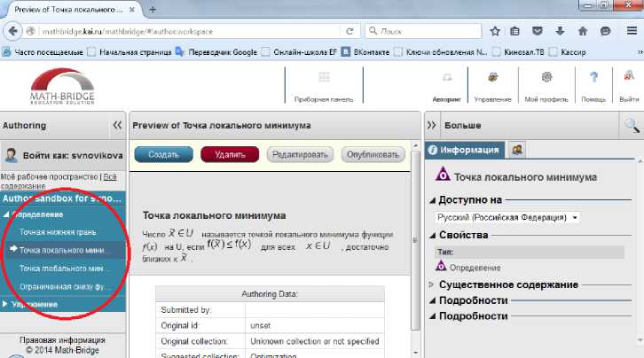Open the Авторинг section
644x358 pixels.
(x=446, y=87)
